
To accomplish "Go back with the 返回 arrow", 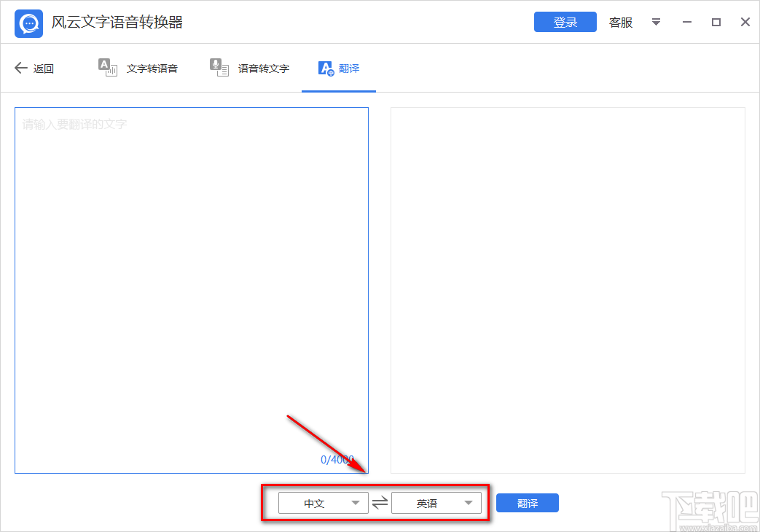I will click(21, 68).
